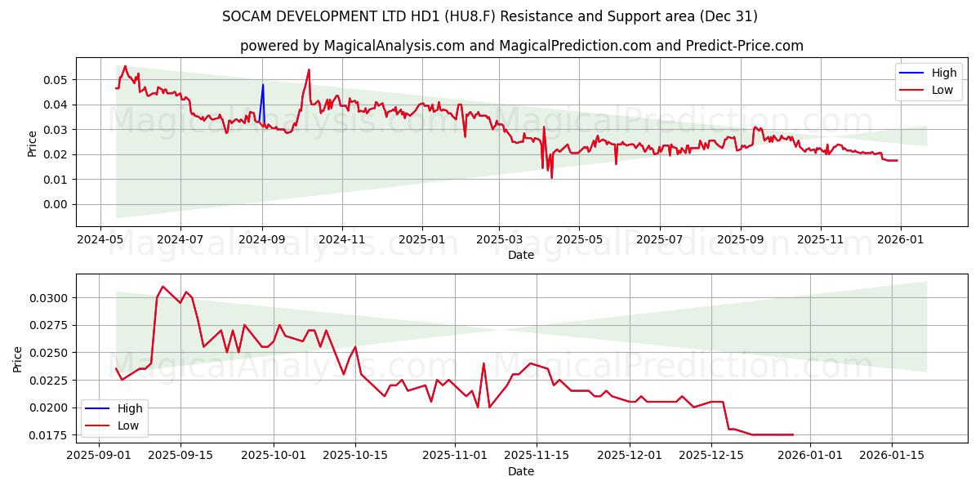Click the 2025-12-01 date tick label
The width and height of the screenshot is (980, 490).
pyautogui.click(x=630, y=457)
